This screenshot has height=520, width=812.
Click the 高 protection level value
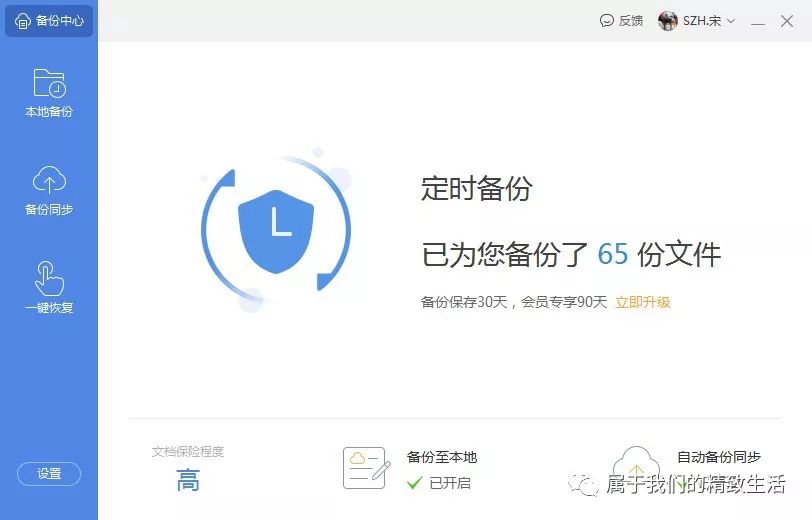click(188, 480)
